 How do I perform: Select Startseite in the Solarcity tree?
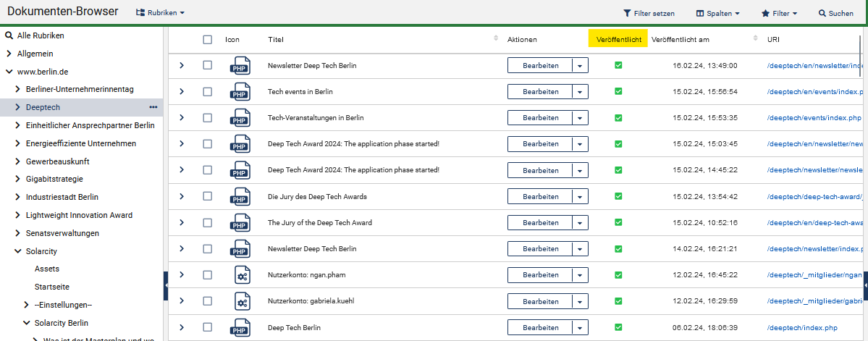pos(52,287)
